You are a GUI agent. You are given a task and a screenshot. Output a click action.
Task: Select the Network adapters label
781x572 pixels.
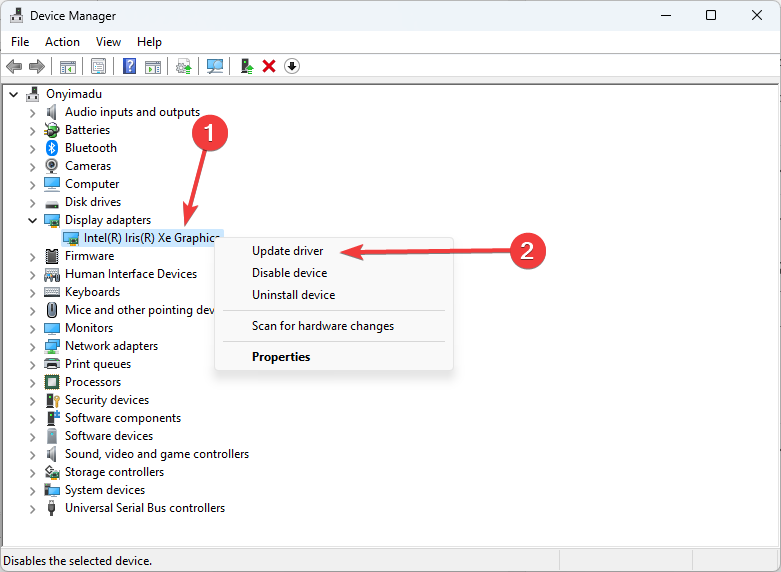click(112, 346)
